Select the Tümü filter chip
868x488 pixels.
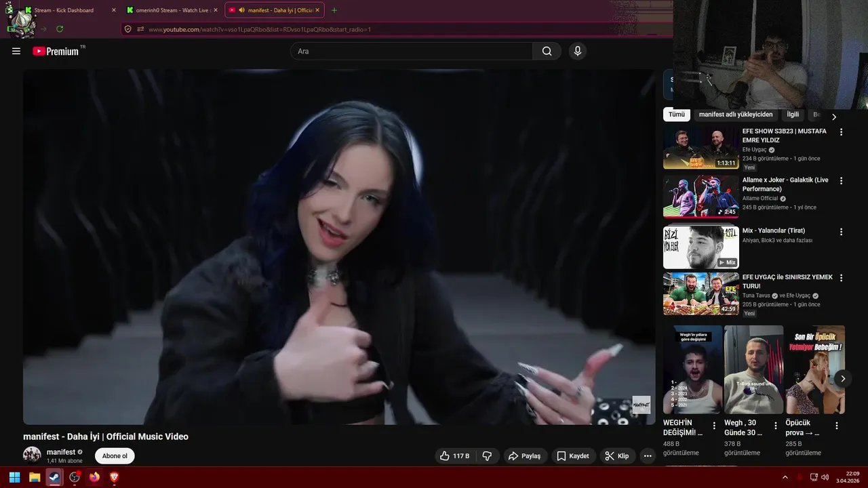click(x=677, y=115)
